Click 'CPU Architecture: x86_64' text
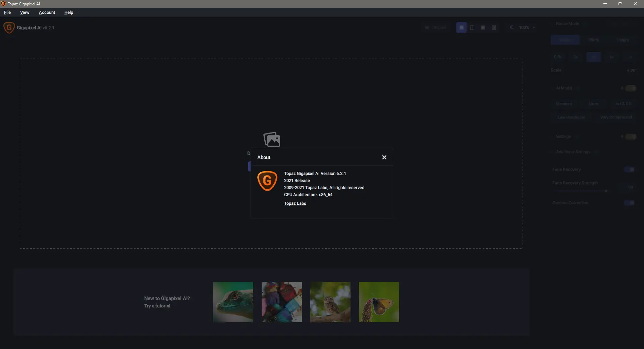 click(308, 195)
